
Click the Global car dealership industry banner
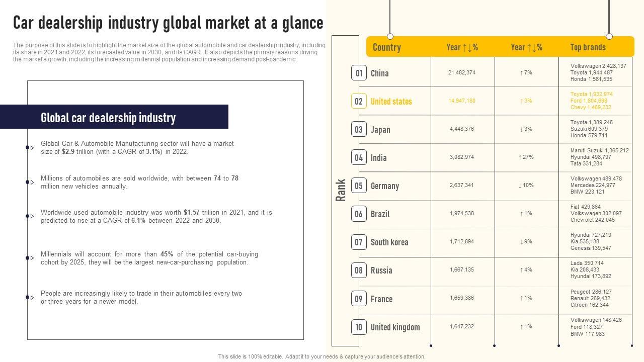[x=114, y=117]
